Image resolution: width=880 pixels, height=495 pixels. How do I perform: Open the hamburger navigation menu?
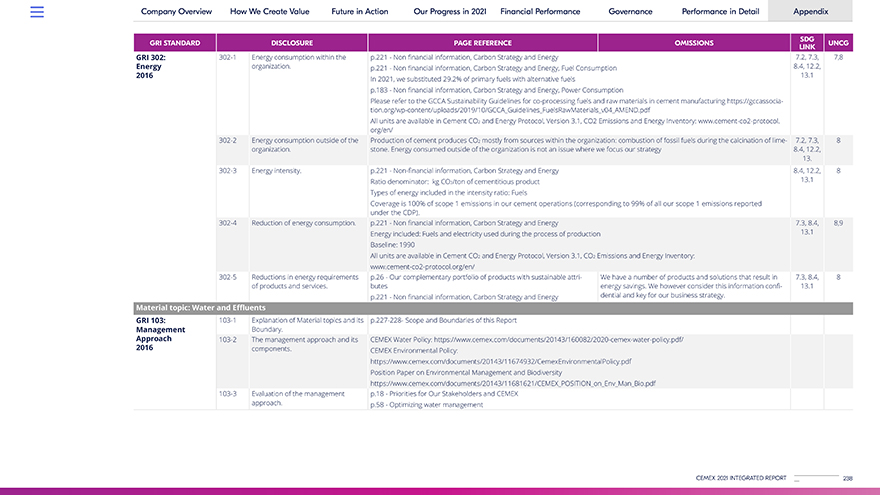pos(37,12)
